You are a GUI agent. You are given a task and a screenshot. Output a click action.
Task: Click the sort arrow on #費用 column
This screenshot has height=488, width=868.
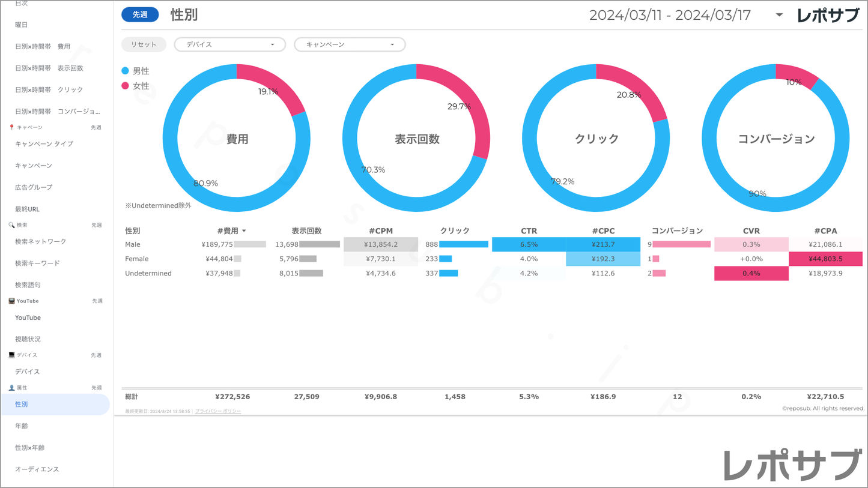[x=244, y=231]
